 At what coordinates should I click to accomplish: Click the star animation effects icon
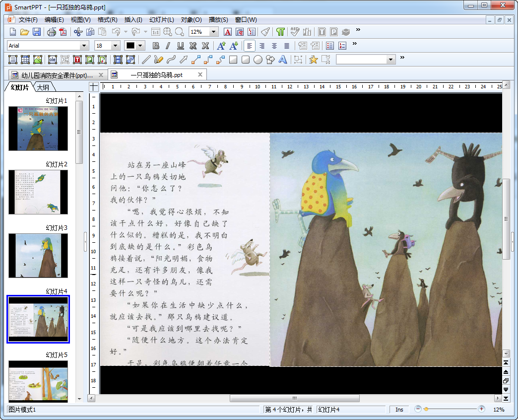(313, 60)
